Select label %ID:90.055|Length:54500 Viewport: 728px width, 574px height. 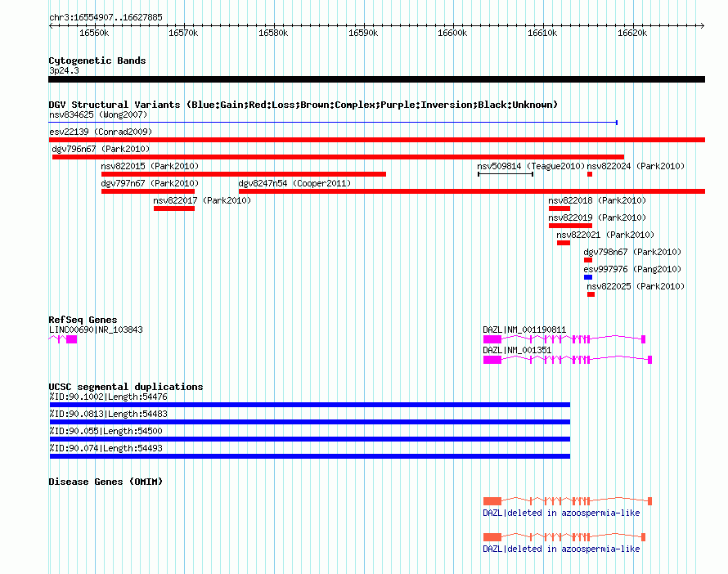[x=106, y=431]
